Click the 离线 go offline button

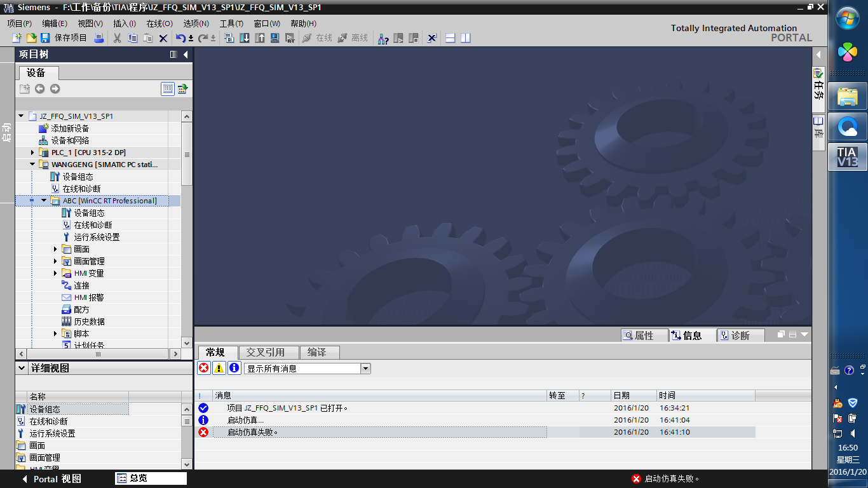pos(353,38)
